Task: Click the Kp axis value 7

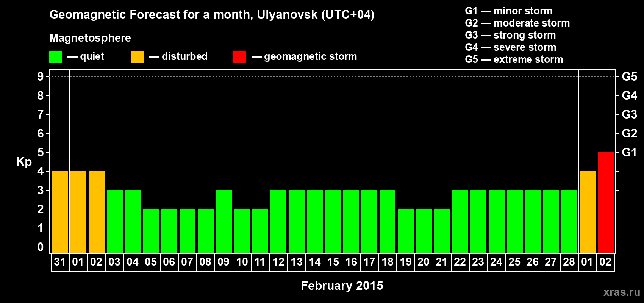Action: [41, 114]
